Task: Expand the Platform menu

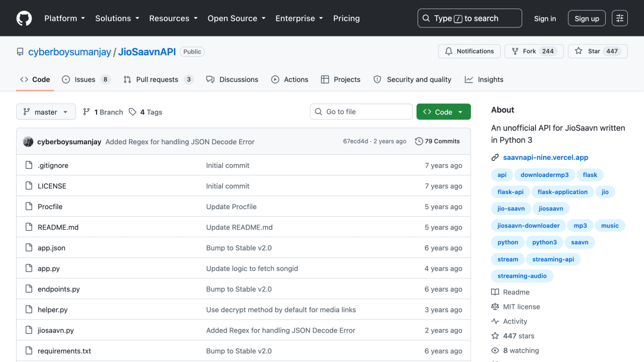Action: (65, 18)
